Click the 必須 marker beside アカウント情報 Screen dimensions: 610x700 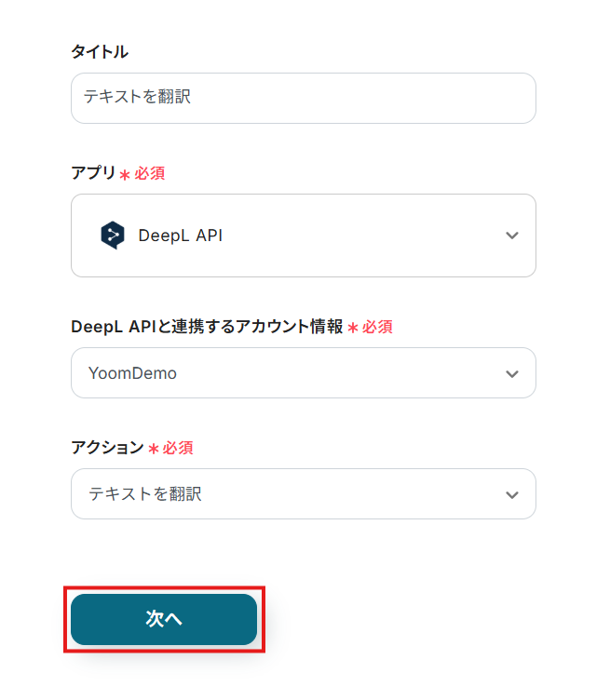[x=377, y=327]
